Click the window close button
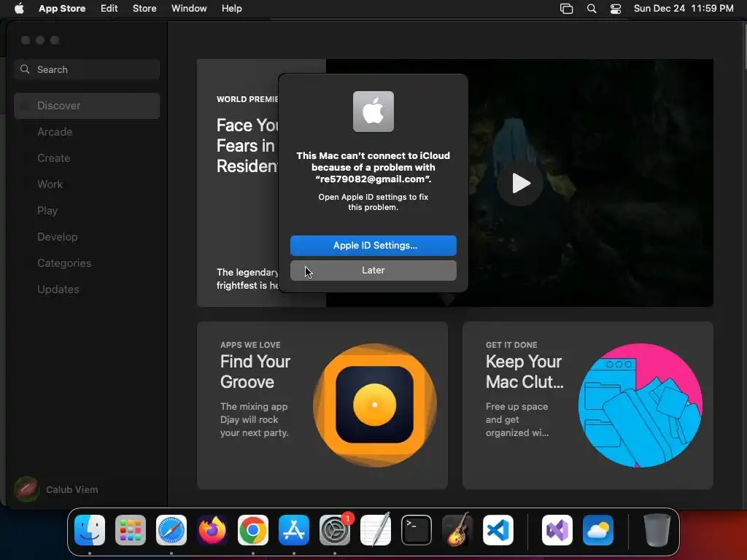 click(x=26, y=40)
